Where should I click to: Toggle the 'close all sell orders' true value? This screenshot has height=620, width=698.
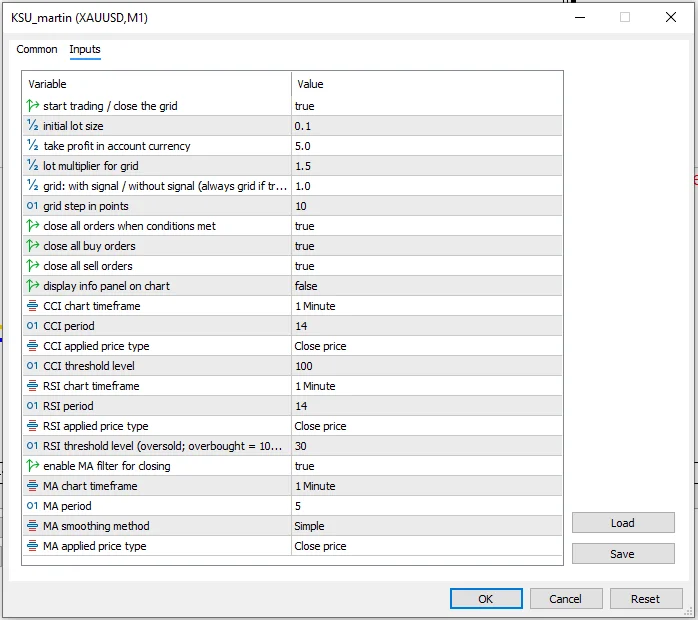426,266
